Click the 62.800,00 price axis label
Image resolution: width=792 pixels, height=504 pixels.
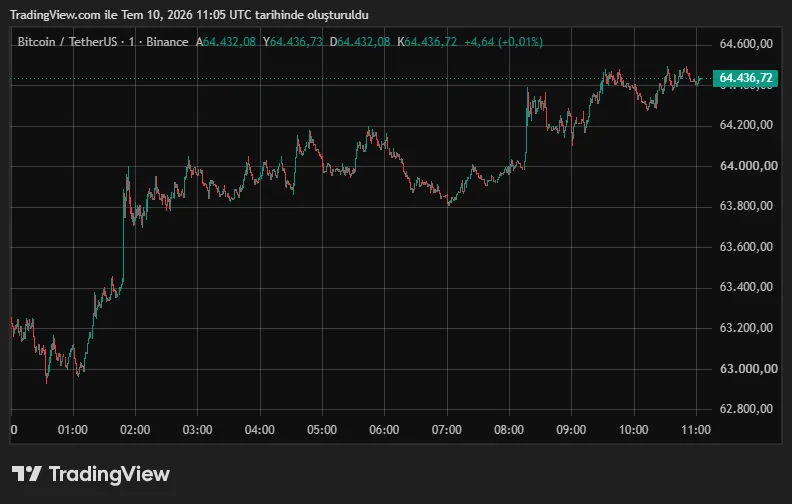tap(746, 409)
